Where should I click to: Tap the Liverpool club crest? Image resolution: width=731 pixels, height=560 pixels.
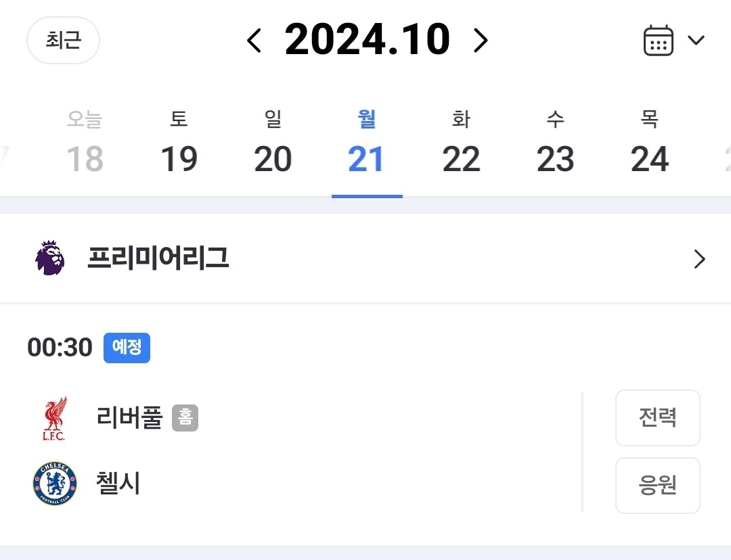tap(54, 419)
